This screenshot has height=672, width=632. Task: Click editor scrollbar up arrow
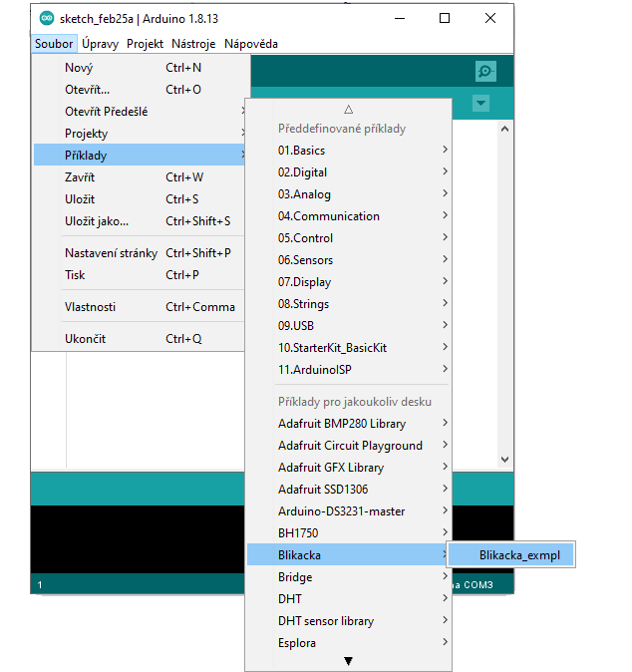[x=504, y=129]
